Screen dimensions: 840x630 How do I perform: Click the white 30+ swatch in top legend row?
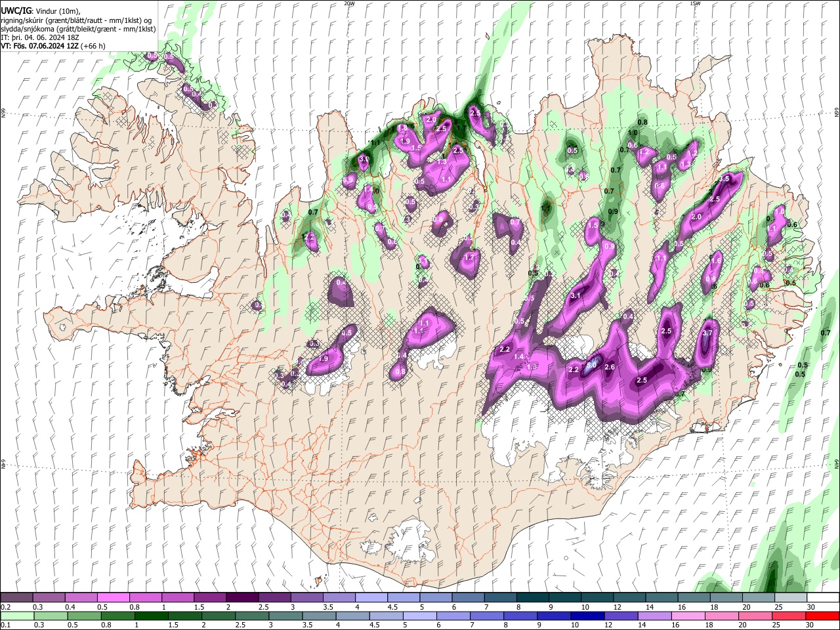click(823, 598)
